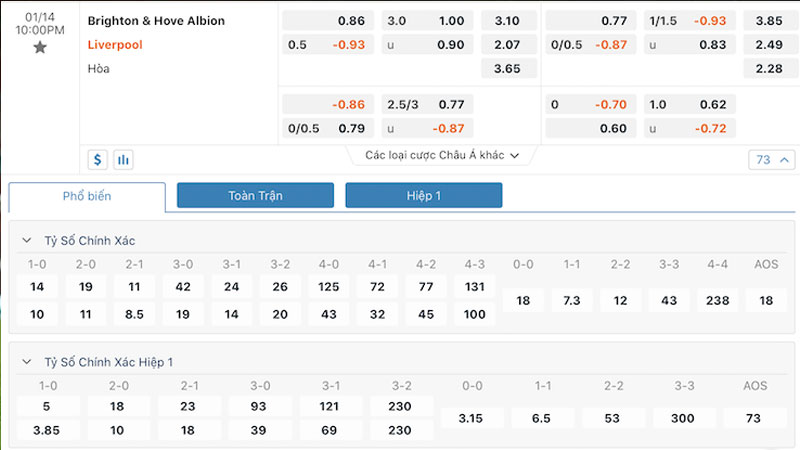Bet on 1-1 correct score at 7.3
Image resolution: width=800 pixels, height=450 pixels.
tap(573, 301)
